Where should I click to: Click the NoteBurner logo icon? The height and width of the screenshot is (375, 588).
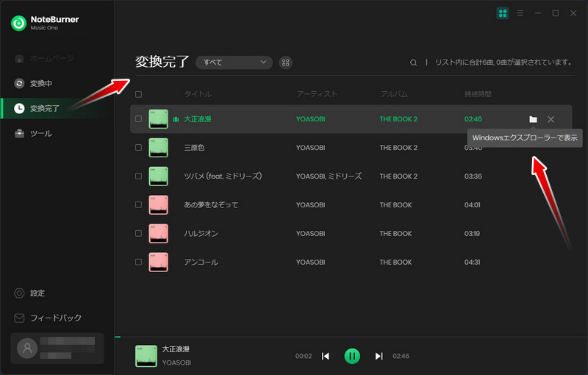pos(19,24)
